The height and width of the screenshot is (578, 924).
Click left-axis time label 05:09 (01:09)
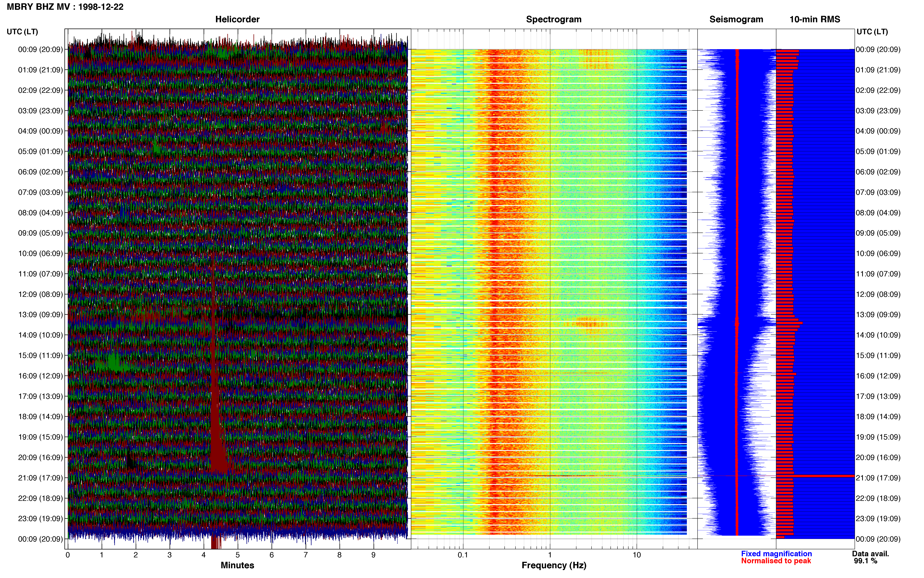(x=41, y=151)
